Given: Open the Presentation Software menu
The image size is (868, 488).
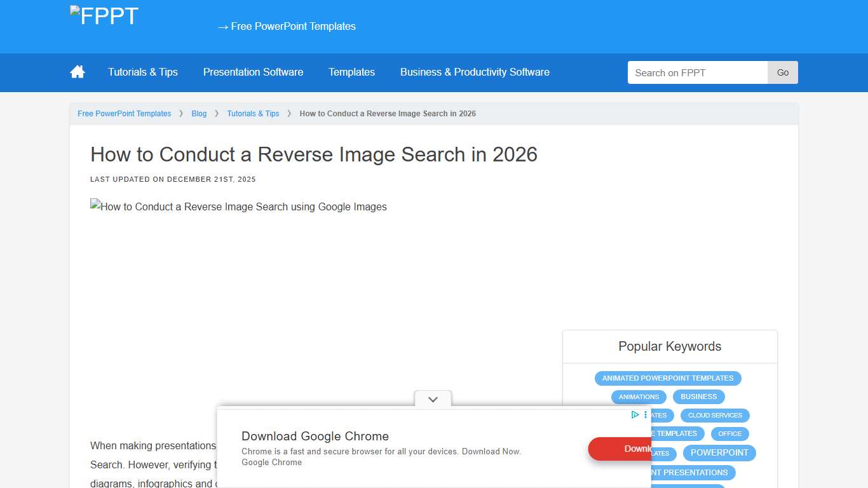Looking at the screenshot, I should 253,72.
